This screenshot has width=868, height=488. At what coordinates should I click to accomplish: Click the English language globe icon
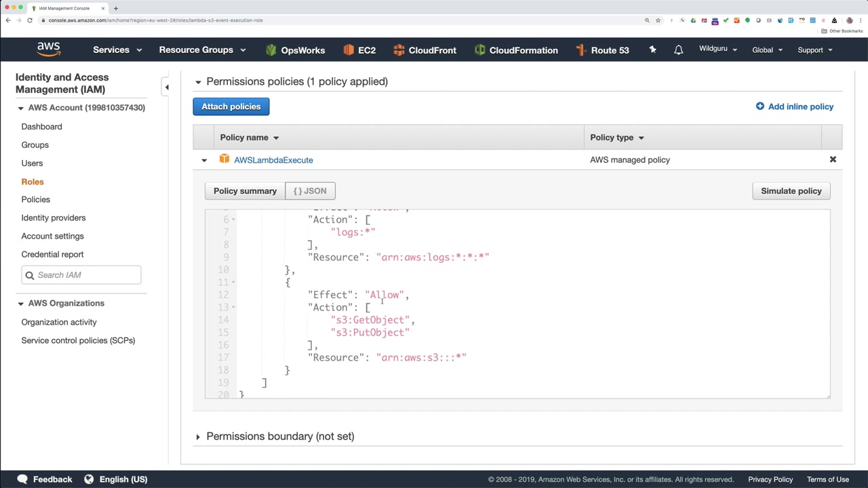click(x=89, y=479)
